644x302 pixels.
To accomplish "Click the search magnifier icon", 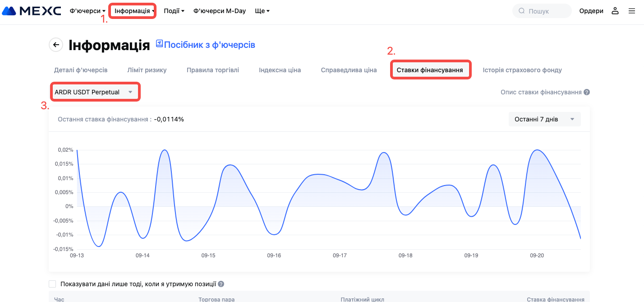I will pyautogui.click(x=522, y=11).
